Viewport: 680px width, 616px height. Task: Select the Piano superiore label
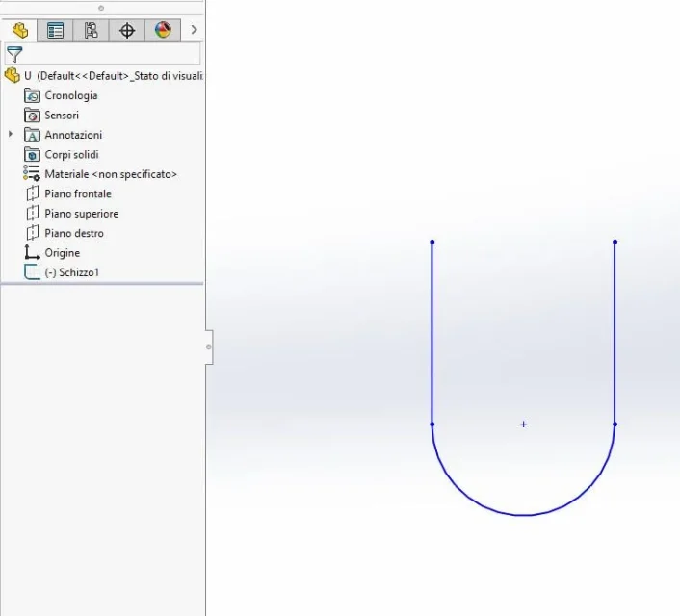tap(82, 214)
